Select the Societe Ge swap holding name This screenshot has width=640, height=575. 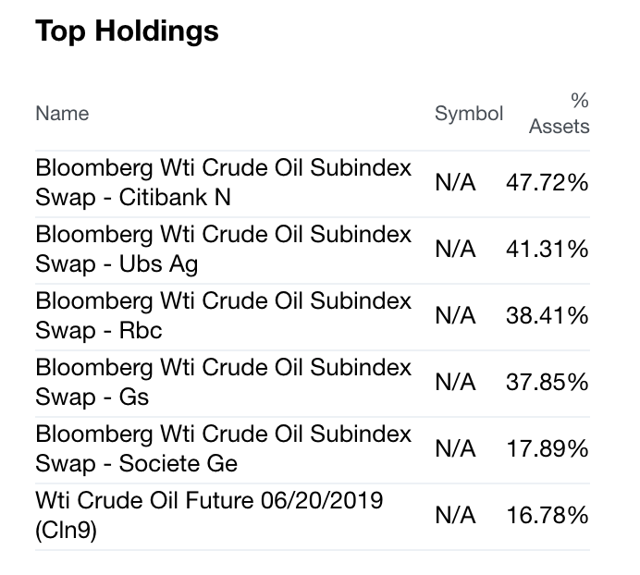[223, 449]
